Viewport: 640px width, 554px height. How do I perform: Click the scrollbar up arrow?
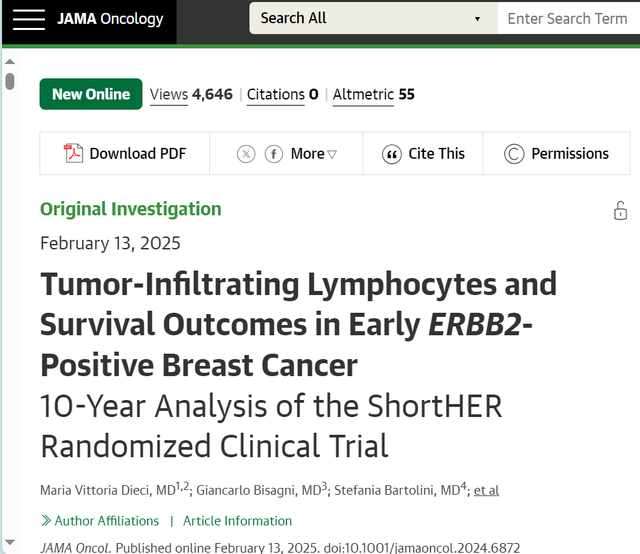(10, 62)
